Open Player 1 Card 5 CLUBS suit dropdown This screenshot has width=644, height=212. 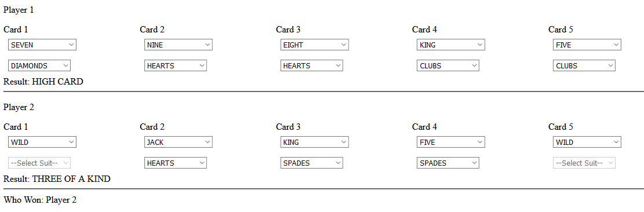[584, 65]
